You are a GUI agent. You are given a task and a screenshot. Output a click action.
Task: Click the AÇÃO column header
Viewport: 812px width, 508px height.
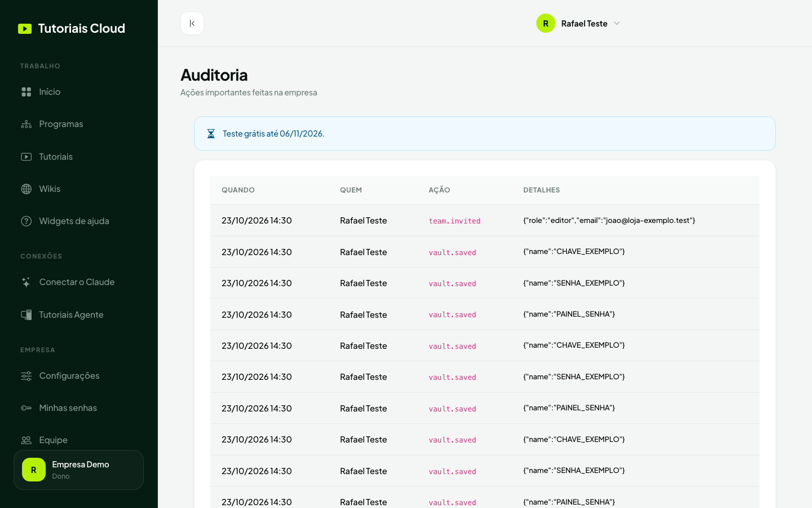pyautogui.click(x=439, y=190)
